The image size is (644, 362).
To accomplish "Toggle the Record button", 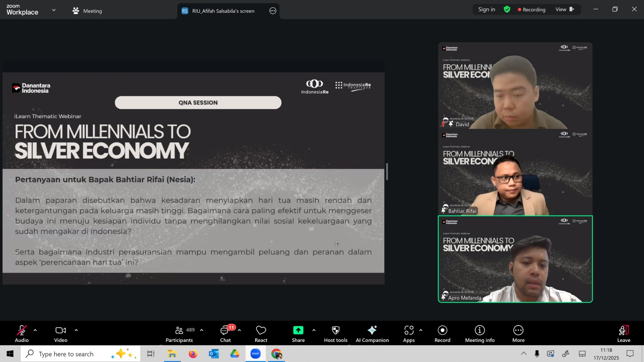I will (x=442, y=333).
